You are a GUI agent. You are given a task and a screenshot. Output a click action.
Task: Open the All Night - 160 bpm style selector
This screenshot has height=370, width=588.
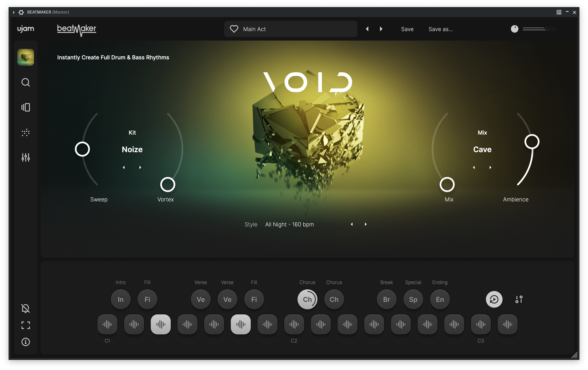click(289, 225)
